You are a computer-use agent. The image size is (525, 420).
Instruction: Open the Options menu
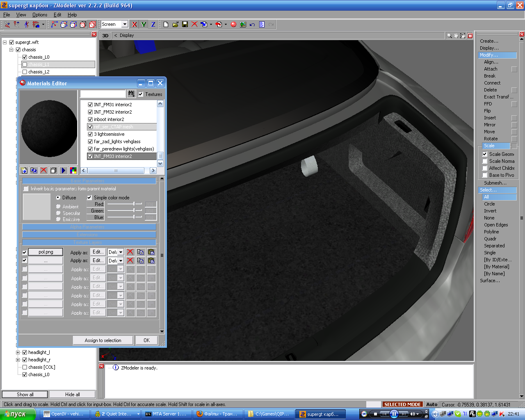(x=40, y=15)
